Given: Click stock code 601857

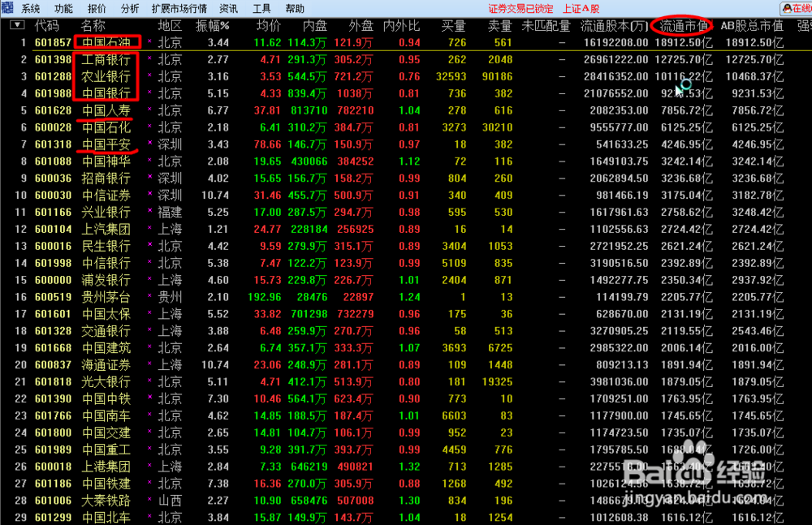Looking at the screenshot, I should (x=53, y=42).
